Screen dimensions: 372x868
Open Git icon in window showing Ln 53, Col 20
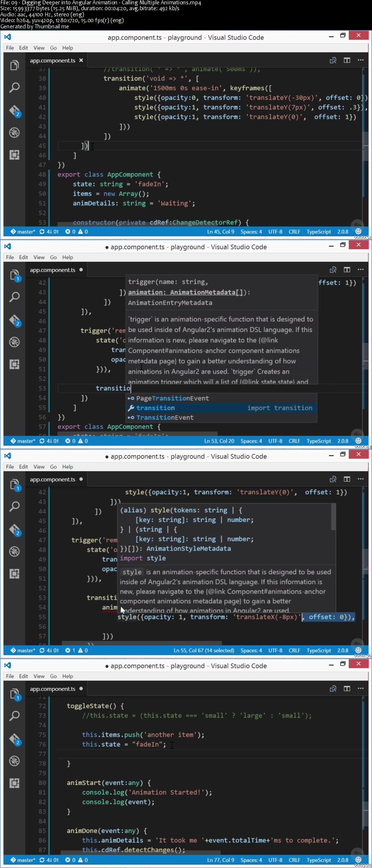pos(15,320)
